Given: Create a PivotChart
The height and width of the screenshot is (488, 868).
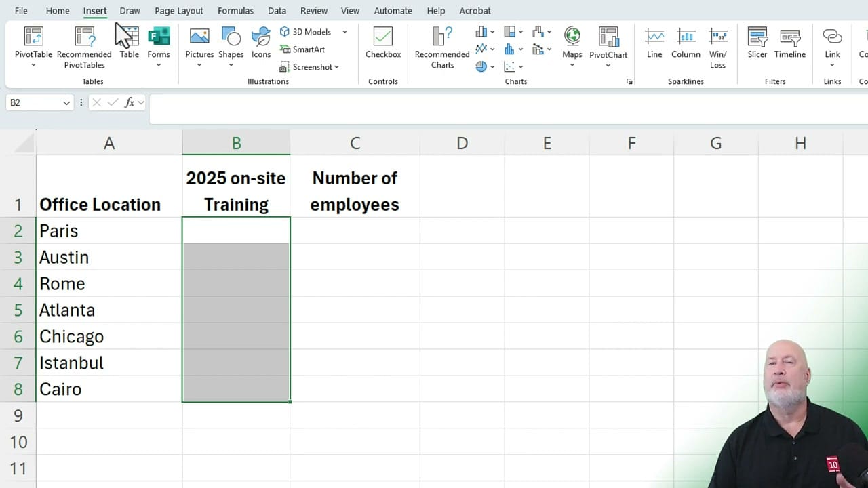Looking at the screenshot, I should [x=608, y=41].
